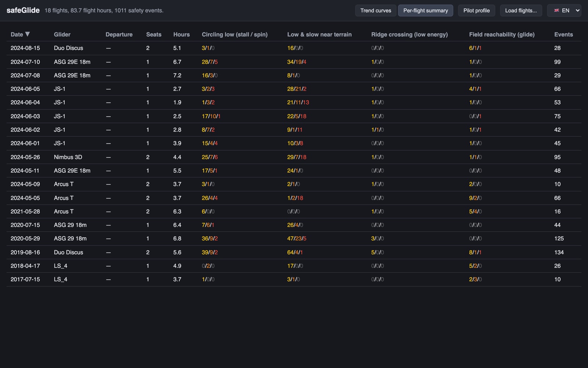Screen dimensions: 588x368
Task: Click the safeGlide logo title
Action: 23,10
